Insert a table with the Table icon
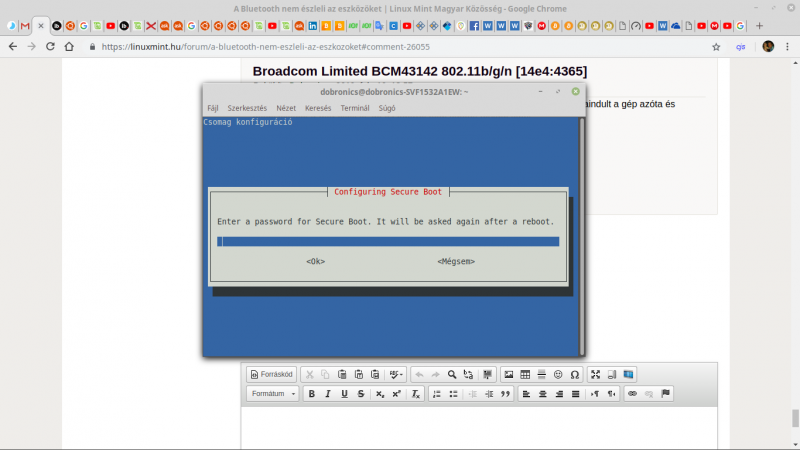 click(525, 374)
